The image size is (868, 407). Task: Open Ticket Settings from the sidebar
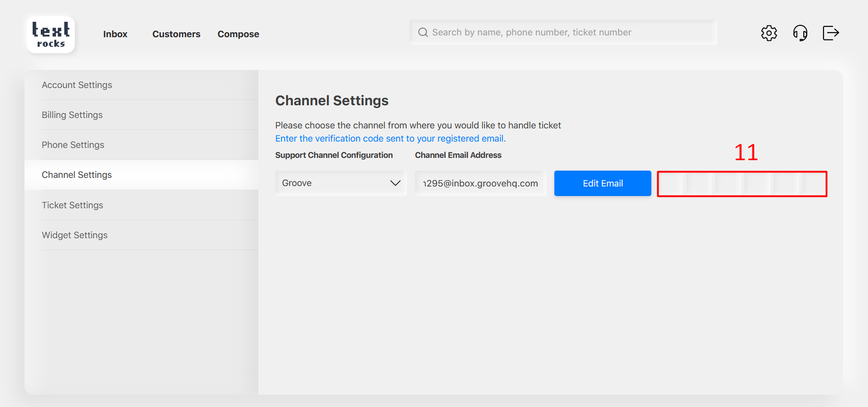pyautogui.click(x=73, y=205)
